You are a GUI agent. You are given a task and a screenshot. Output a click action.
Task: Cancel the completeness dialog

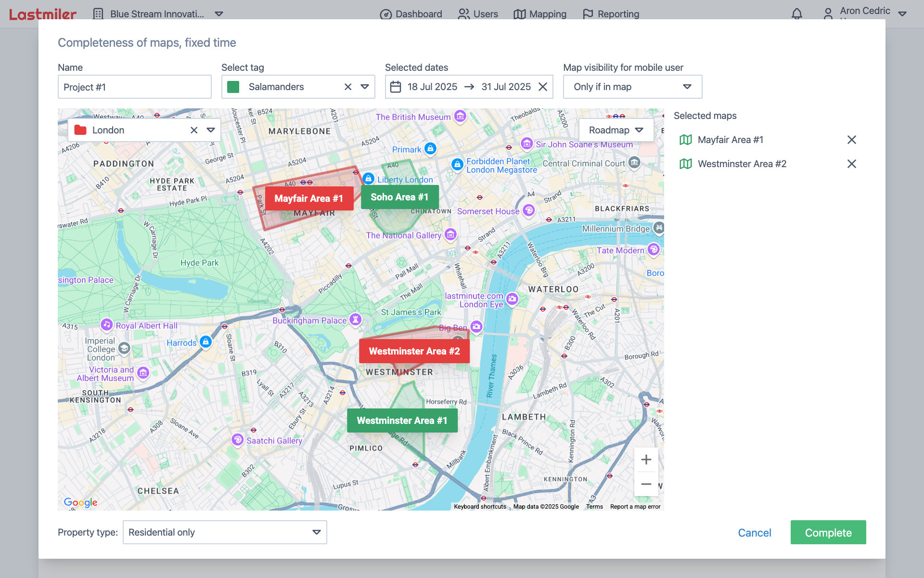(755, 533)
